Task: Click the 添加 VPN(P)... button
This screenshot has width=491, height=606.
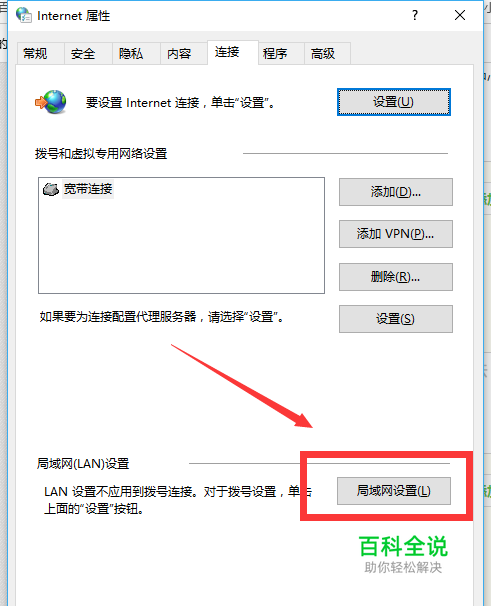Action: point(396,234)
